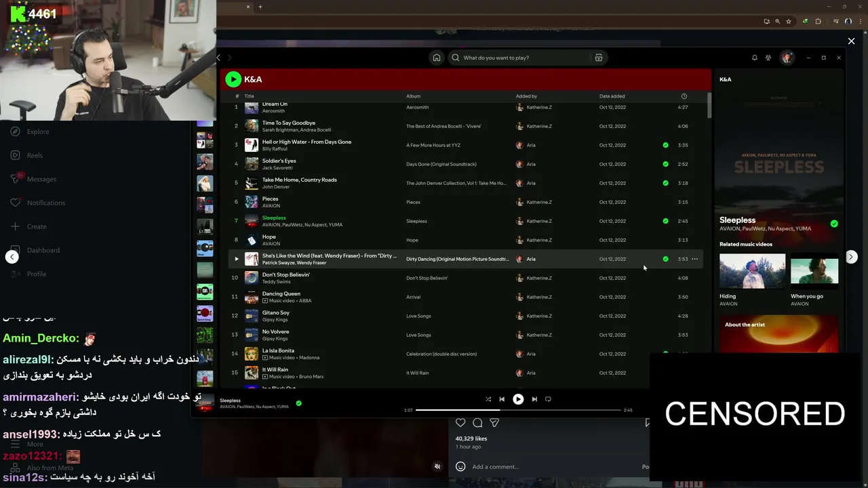Open Days Gone (Original Soundtrack) album link
The width and height of the screenshot is (868, 488).
[441, 164]
